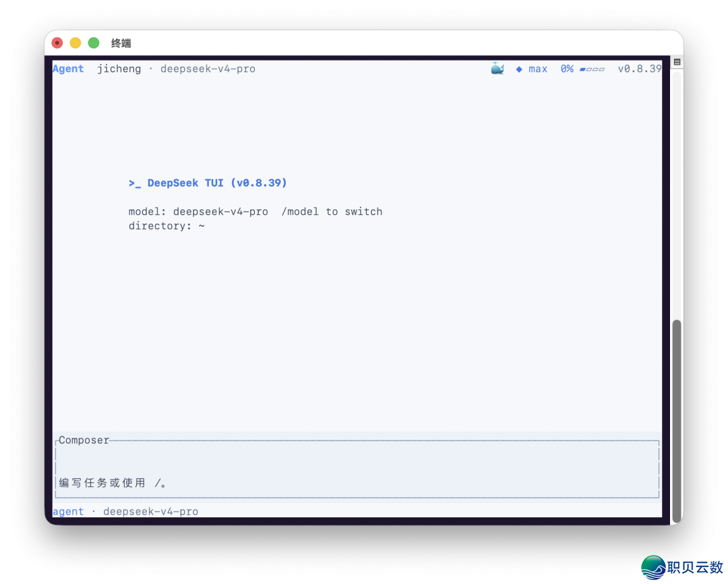Click the v0.8.39 version in header
This screenshot has height=584, width=728.
(x=639, y=69)
